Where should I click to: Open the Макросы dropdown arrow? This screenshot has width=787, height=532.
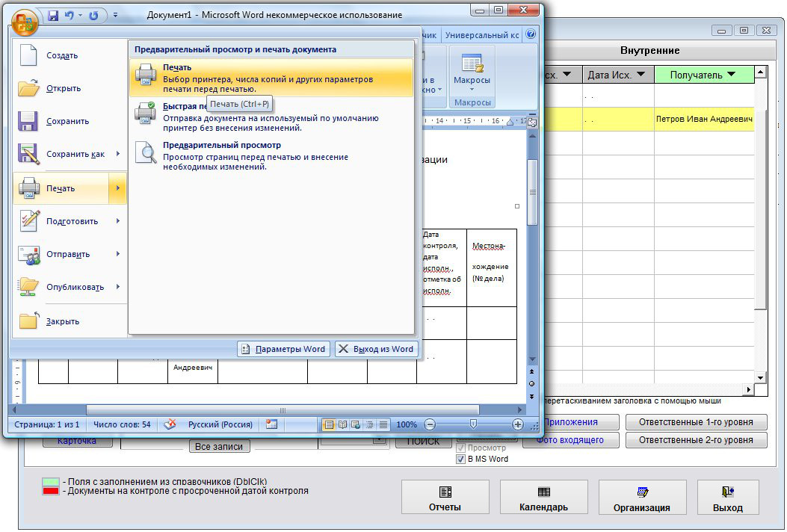(x=472, y=90)
